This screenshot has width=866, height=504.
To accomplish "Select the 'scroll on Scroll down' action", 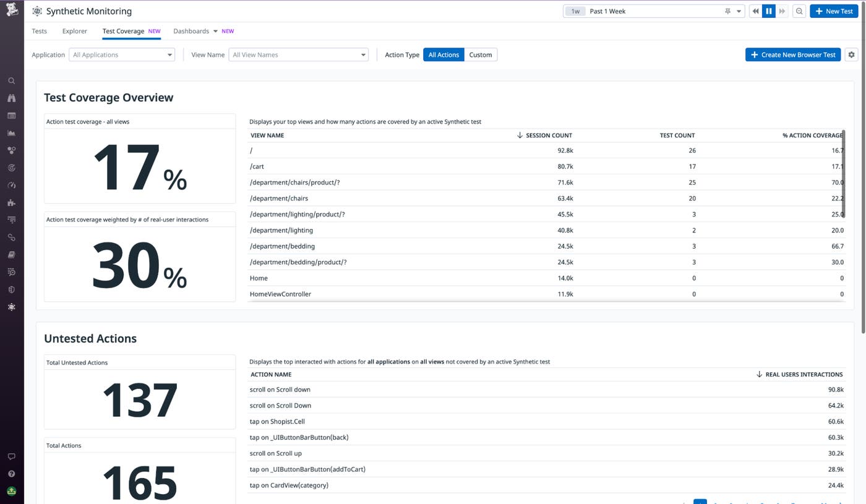I will (x=547, y=390).
